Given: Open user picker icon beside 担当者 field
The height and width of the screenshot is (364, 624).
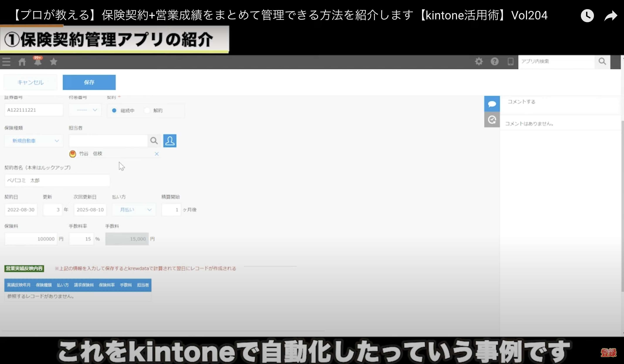Looking at the screenshot, I should point(170,141).
